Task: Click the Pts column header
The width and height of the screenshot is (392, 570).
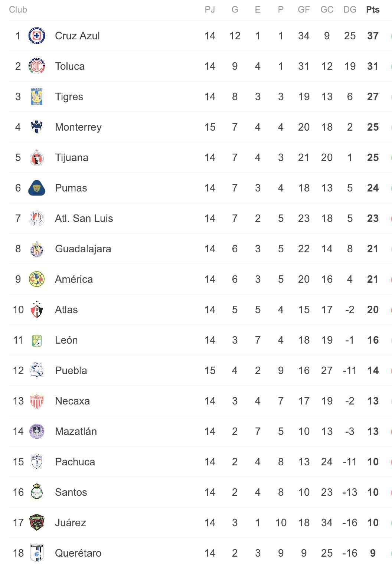Action: (373, 10)
